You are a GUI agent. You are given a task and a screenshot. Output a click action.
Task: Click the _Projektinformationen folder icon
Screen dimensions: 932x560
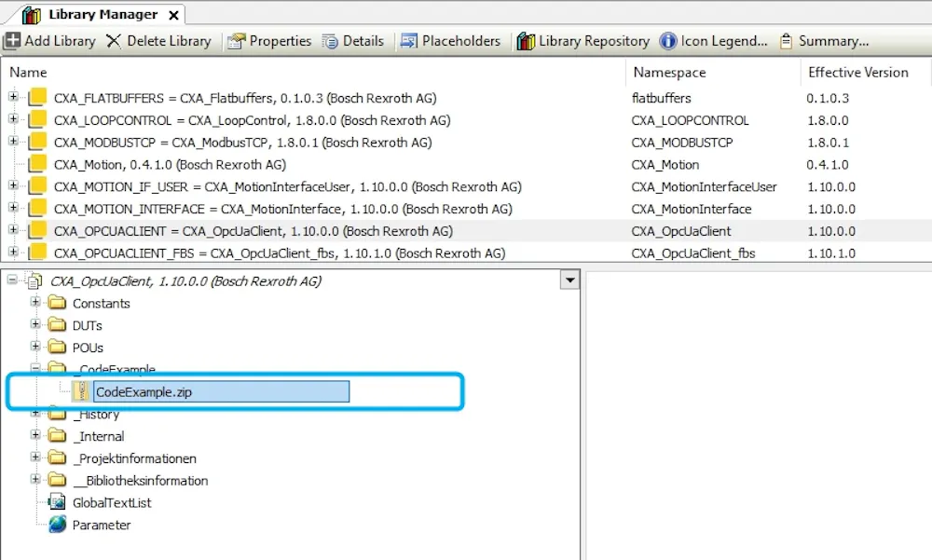(57, 458)
